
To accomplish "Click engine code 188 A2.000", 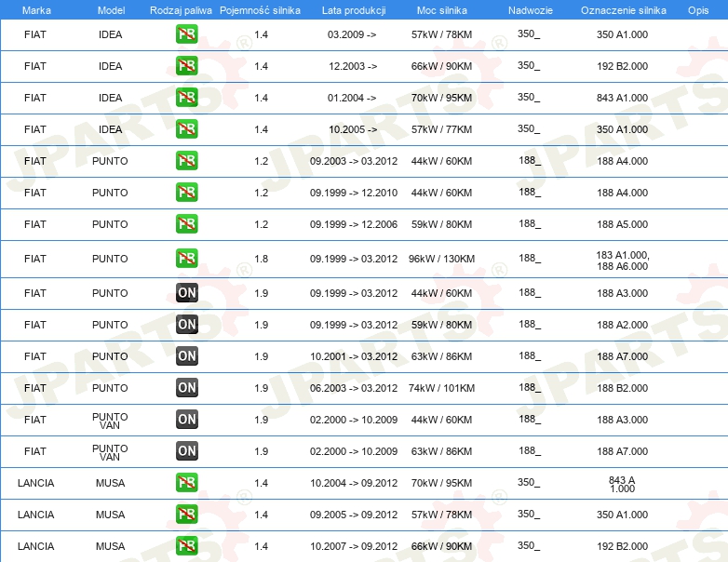I will pos(622,325).
